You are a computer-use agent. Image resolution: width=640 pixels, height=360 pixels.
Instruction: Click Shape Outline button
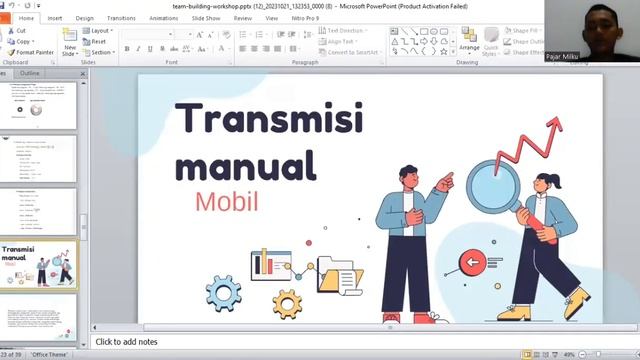(x=524, y=42)
